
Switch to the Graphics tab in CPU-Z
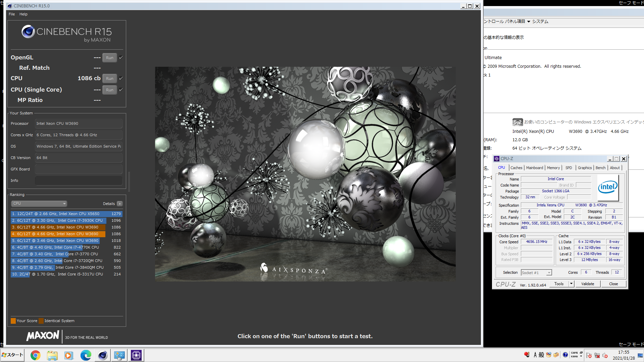point(585,168)
